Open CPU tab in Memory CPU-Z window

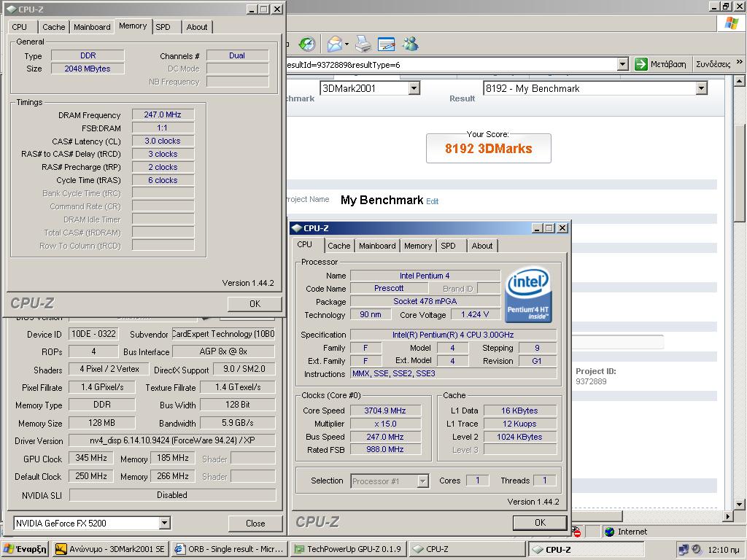20,27
